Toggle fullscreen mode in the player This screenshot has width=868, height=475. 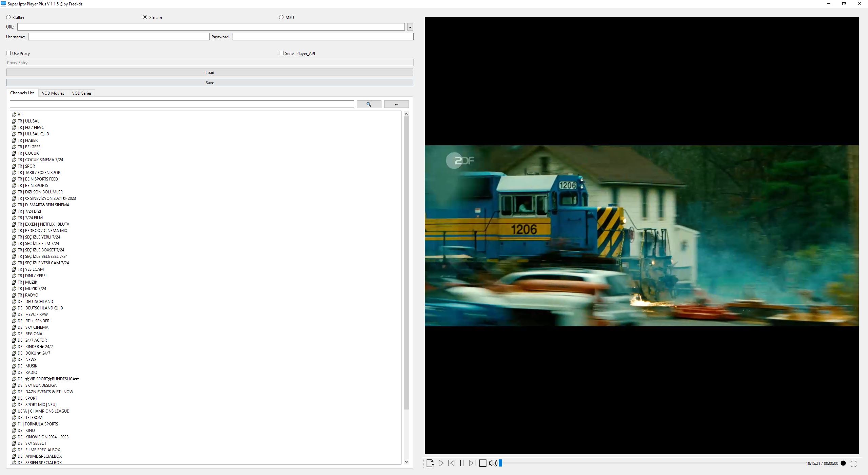coord(853,463)
